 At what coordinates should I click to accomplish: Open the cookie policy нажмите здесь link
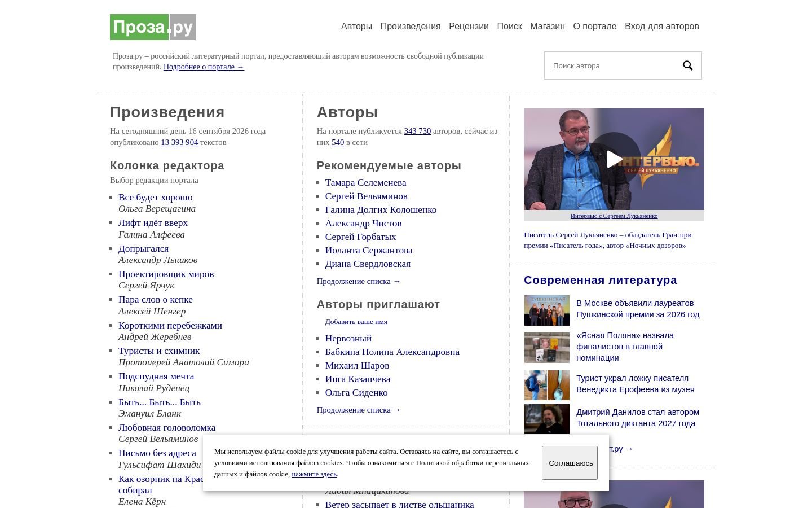314,474
